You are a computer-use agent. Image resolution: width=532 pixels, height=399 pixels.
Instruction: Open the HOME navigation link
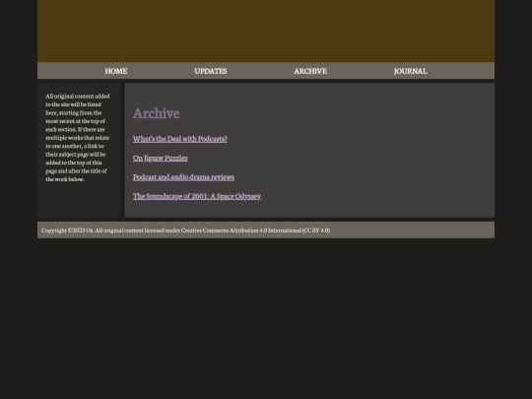point(116,71)
